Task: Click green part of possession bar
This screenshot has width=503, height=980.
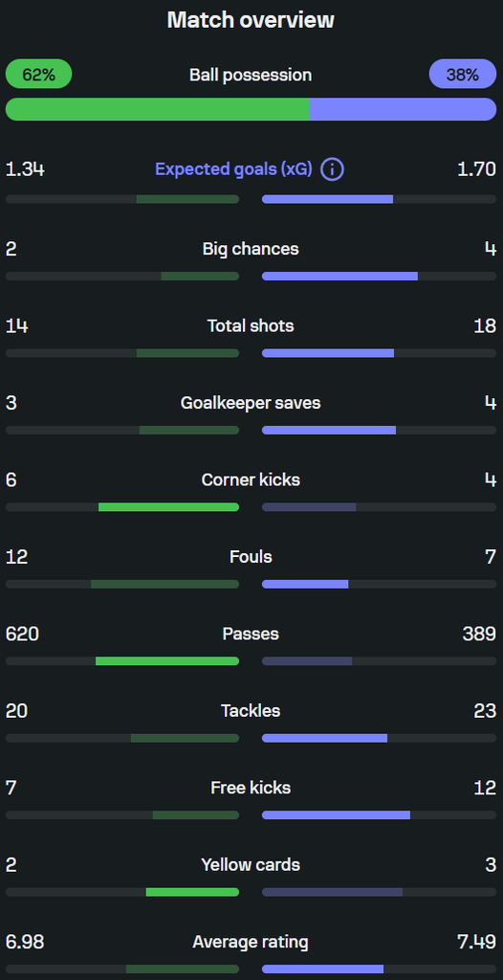Action: (x=158, y=109)
